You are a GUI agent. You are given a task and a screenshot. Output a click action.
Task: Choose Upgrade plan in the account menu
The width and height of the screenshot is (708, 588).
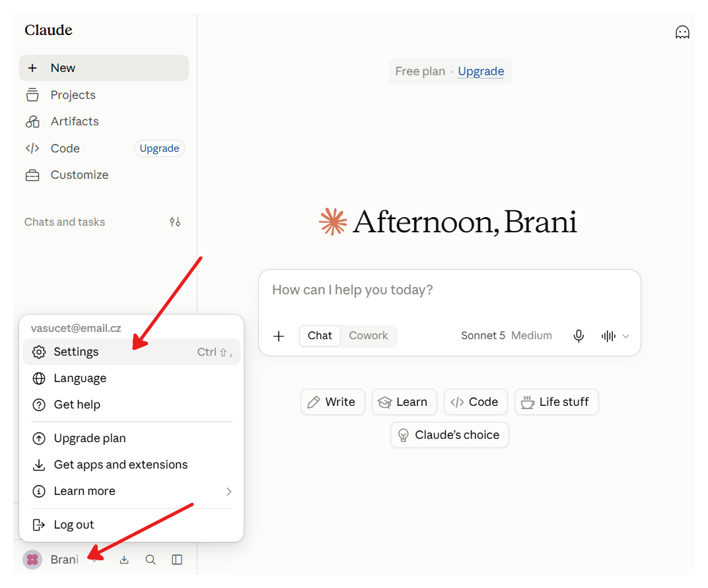coord(131,438)
